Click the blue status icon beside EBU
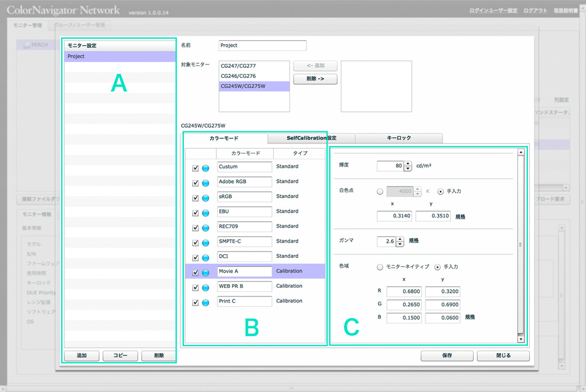586x392 pixels. [x=206, y=213]
